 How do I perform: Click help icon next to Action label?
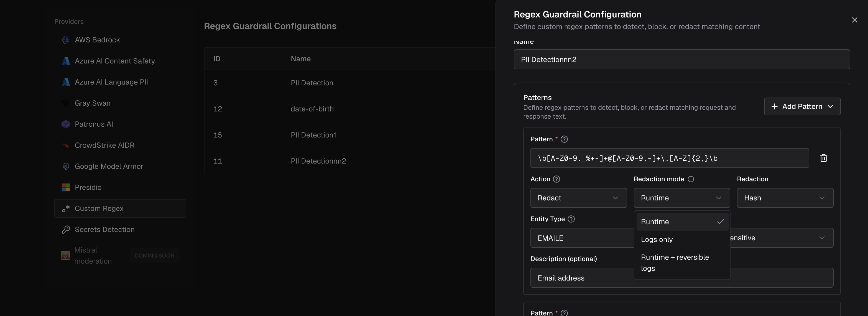[557, 179]
